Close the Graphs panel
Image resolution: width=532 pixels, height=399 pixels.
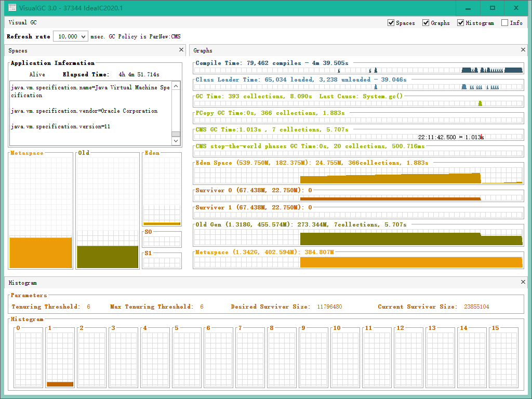point(523,50)
